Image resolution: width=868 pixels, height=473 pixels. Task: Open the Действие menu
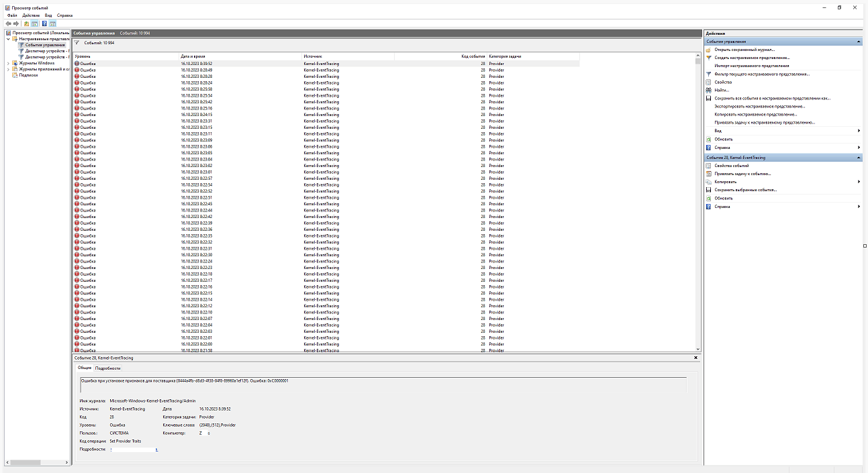click(x=31, y=15)
